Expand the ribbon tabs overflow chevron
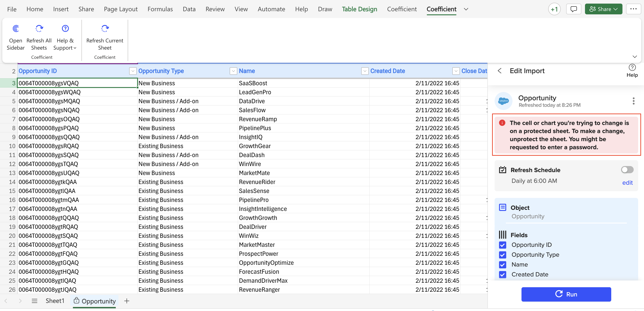The image size is (644, 311). [466, 9]
